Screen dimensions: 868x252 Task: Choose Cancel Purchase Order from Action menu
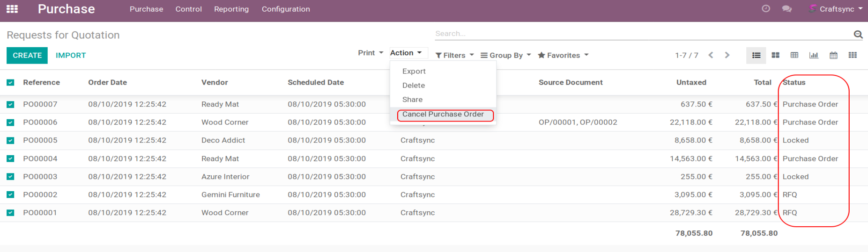[x=443, y=114]
